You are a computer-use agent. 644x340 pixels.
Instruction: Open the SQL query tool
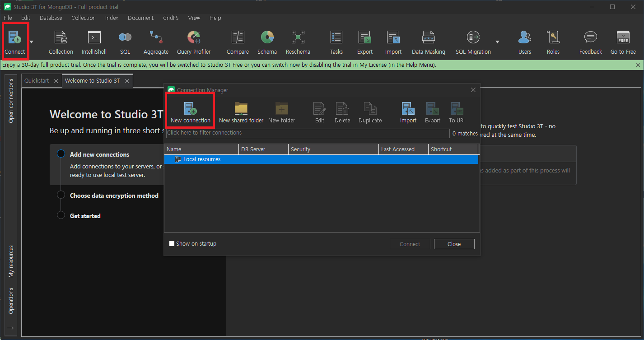tap(125, 43)
